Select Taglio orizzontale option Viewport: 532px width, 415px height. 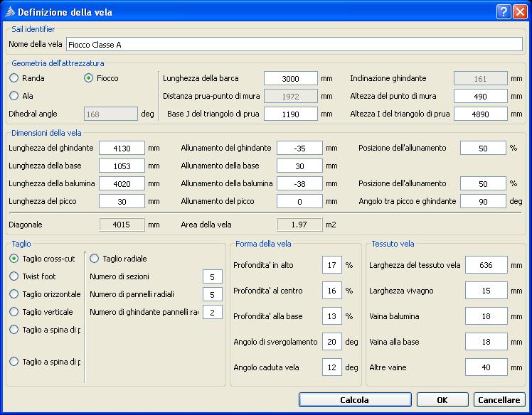click(x=14, y=294)
